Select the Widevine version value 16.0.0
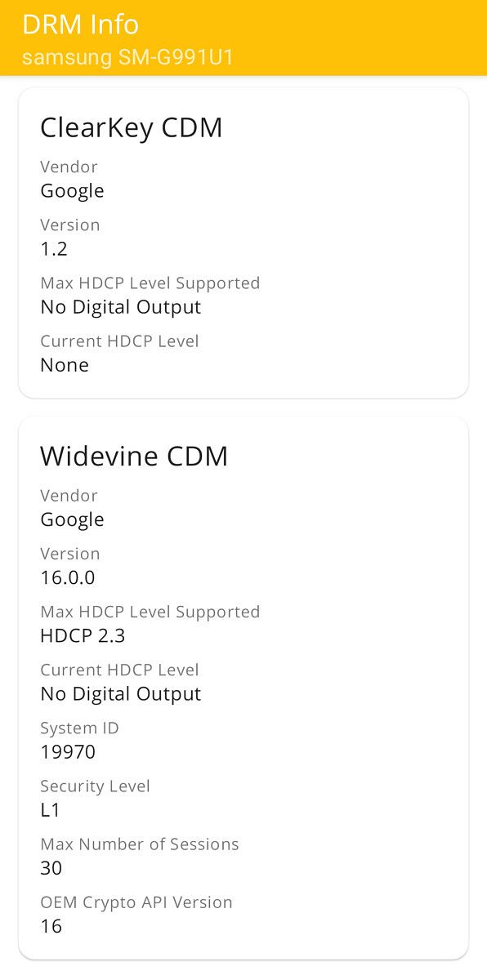Viewport: 487px width, 980px height. (x=68, y=577)
